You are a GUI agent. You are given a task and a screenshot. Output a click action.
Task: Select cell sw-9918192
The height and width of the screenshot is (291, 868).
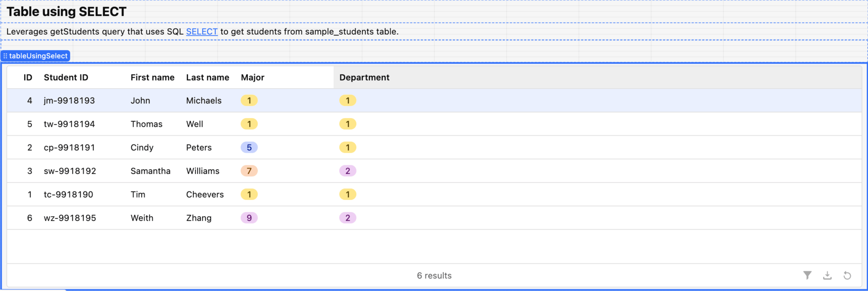coord(70,171)
